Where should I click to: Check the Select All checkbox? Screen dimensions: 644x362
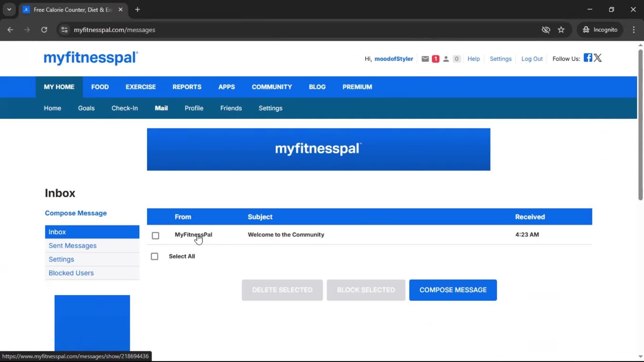(x=154, y=256)
